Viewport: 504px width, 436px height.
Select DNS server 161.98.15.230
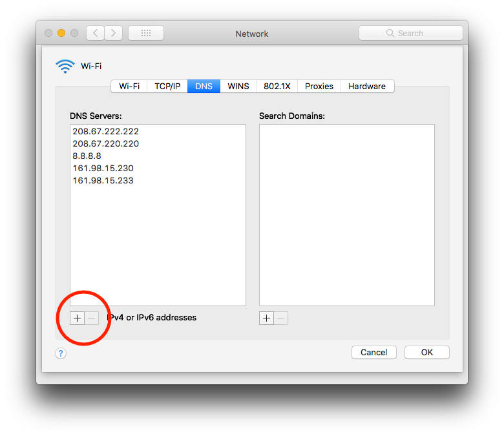click(x=158, y=168)
